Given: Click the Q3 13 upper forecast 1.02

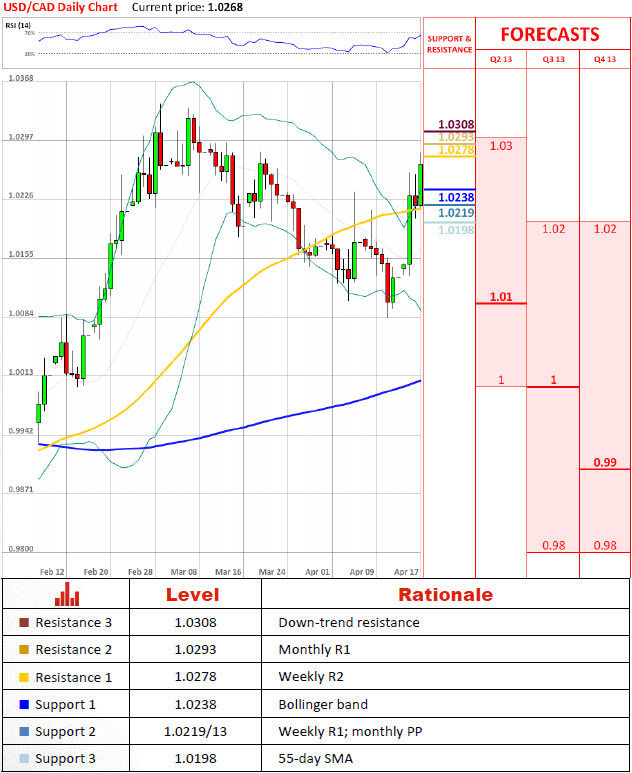Looking at the screenshot, I should coord(554,229).
